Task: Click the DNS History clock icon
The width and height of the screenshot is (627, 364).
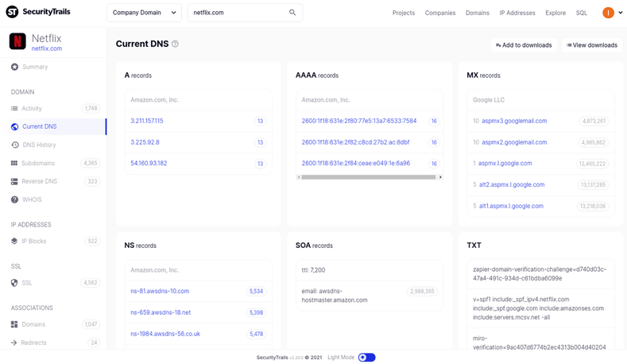Action: [x=15, y=145]
